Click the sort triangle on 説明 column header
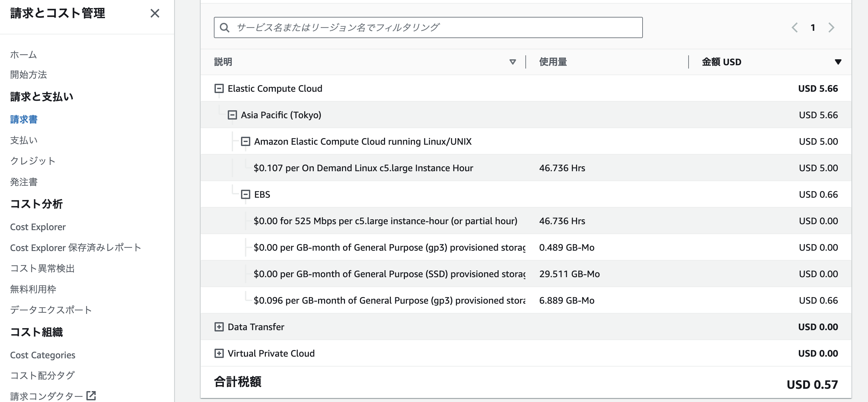868x402 pixels. click(x=512, y=62)
